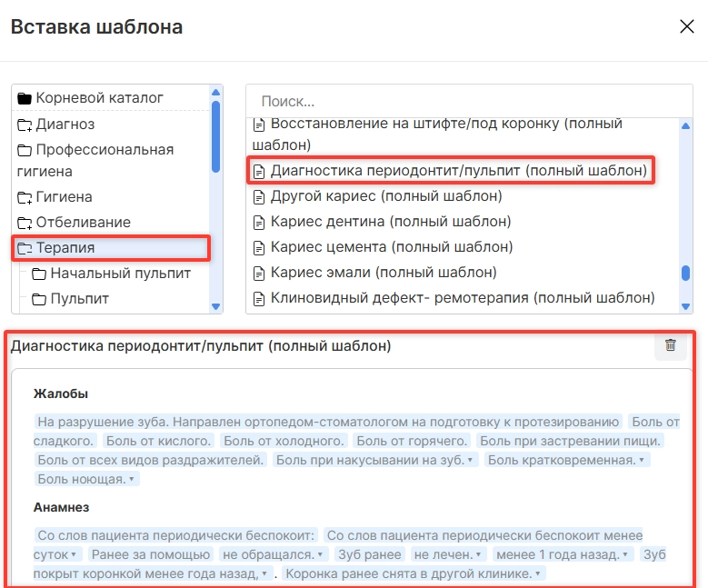Click the folder icon beside Начальный пульпит
This screenshot has height=588, width=708.
[x=38, y=274]
